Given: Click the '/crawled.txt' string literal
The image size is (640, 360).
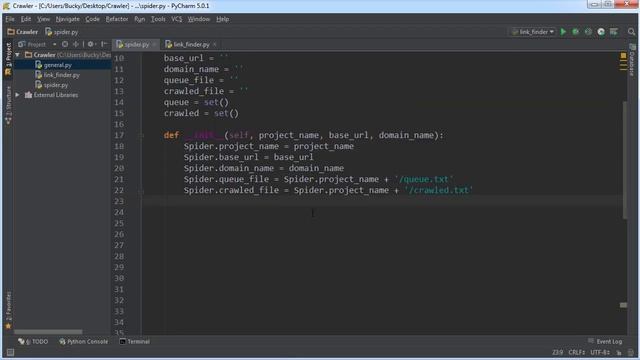Looking at the screenshot, I should pos(439,190).
